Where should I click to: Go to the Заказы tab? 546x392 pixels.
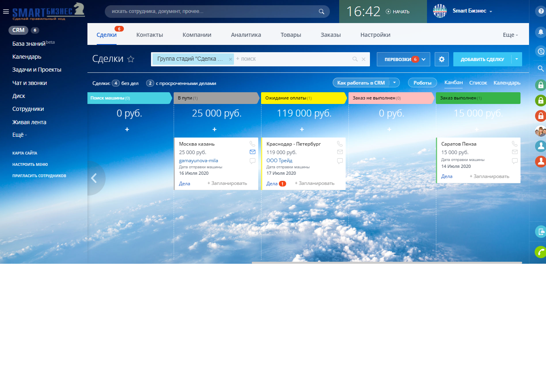(x=331, y=35)
